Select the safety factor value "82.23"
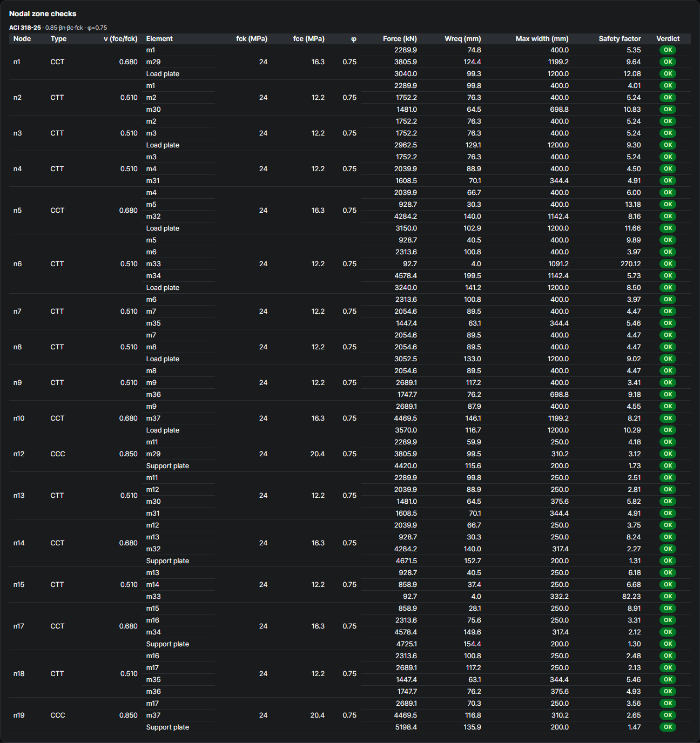Screen dimensions: 700x743 [x=632, y=597]
